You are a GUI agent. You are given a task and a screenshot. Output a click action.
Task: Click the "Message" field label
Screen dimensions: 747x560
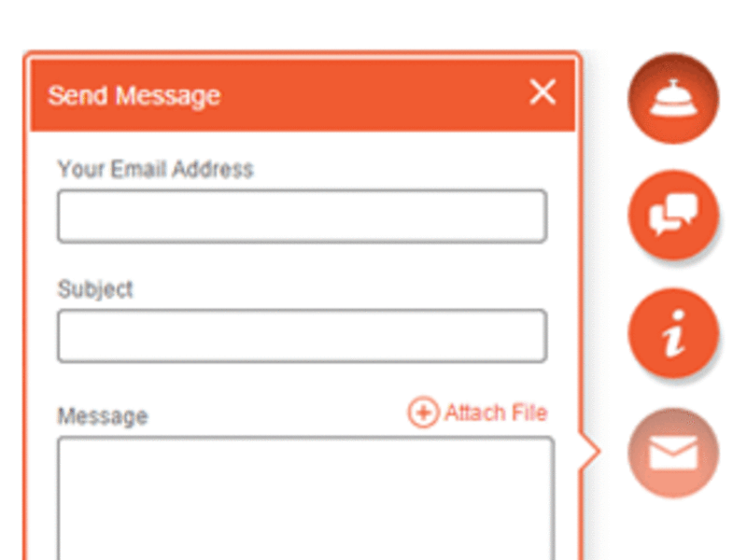103,416
